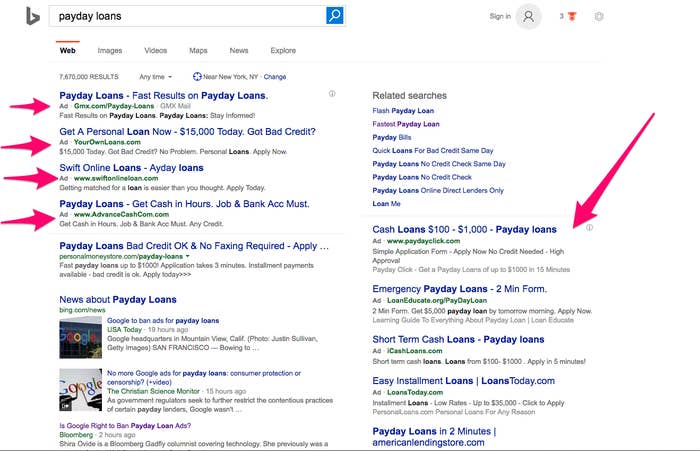Viewport: 700px width, 451px height.
Task: Open sidebar ad Short Term Cash Loans
Action: coord(458,339)
